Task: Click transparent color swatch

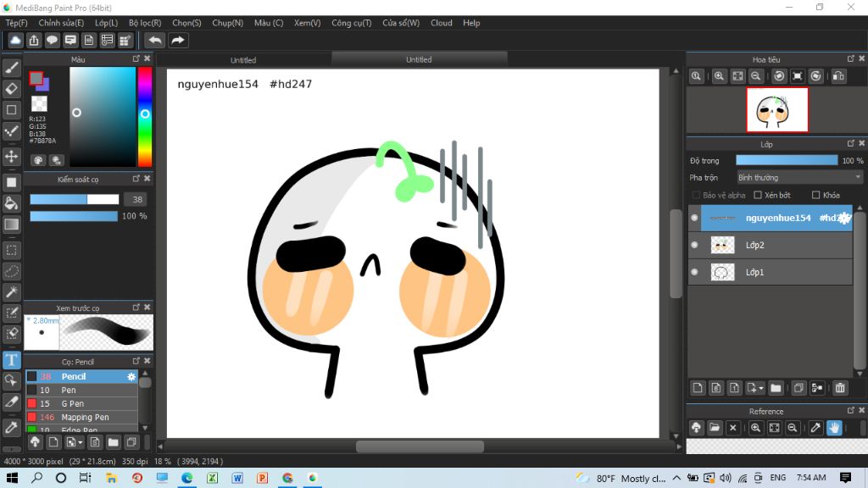Action: 39,103
